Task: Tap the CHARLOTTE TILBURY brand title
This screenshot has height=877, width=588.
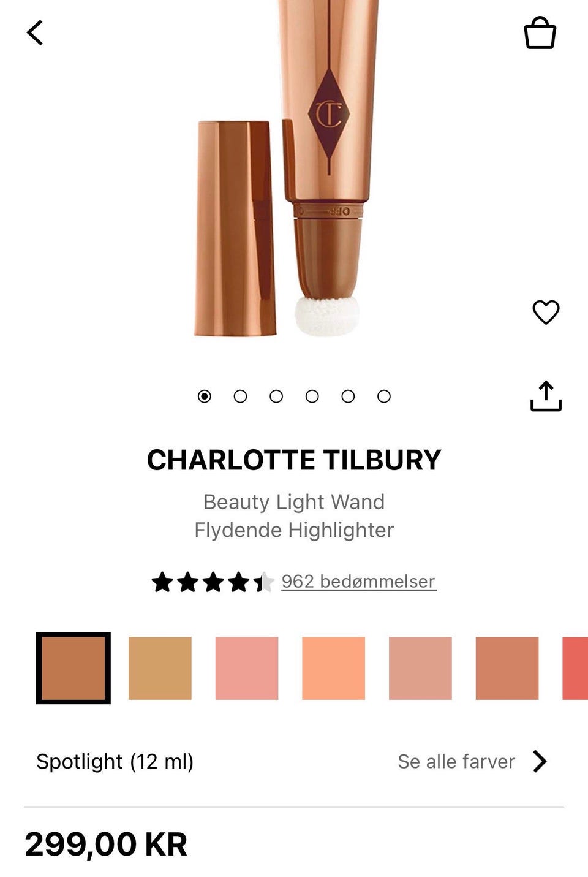Action: (294, 460)
